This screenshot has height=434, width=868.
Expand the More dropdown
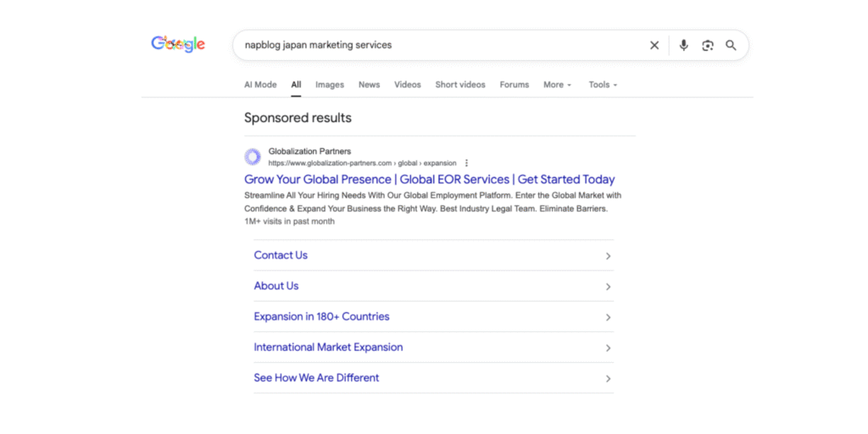point(558,85)
